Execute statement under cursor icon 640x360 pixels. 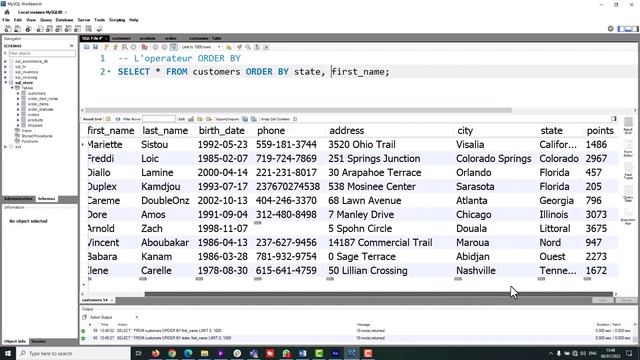(x=116, y=47)
